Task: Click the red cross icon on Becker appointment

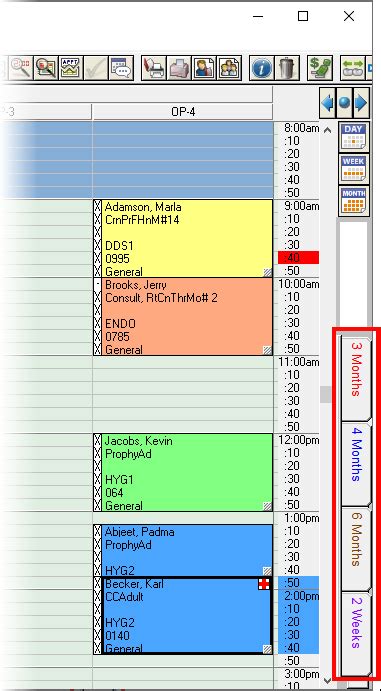Action: (264, 584)
